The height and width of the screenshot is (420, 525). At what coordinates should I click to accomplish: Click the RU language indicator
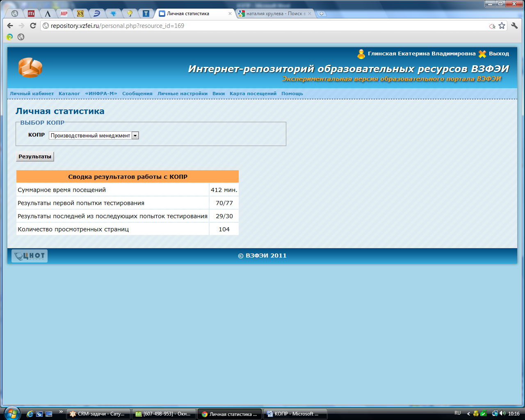458,413
